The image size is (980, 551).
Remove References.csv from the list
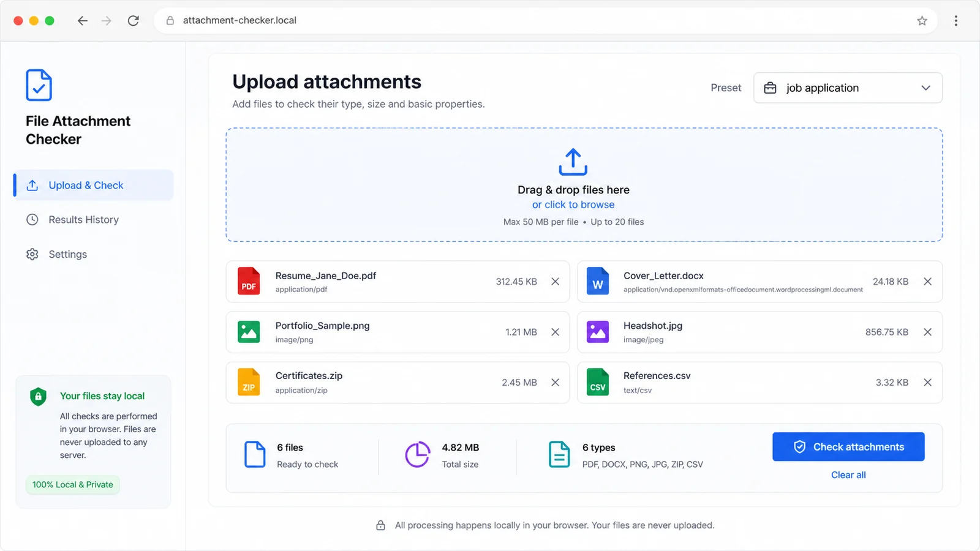tap(927, 382)
